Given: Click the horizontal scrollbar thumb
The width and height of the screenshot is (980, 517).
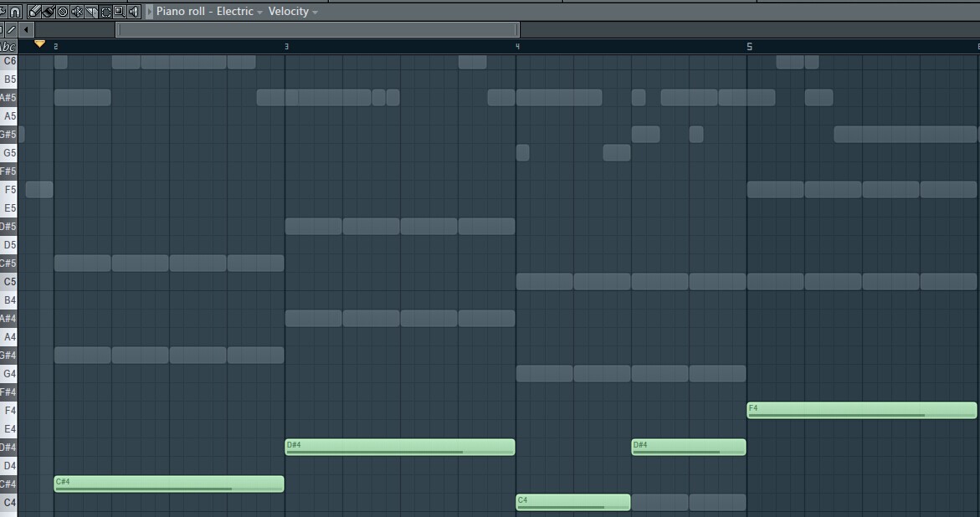Looking at the screenshot, I should (317, 29).
